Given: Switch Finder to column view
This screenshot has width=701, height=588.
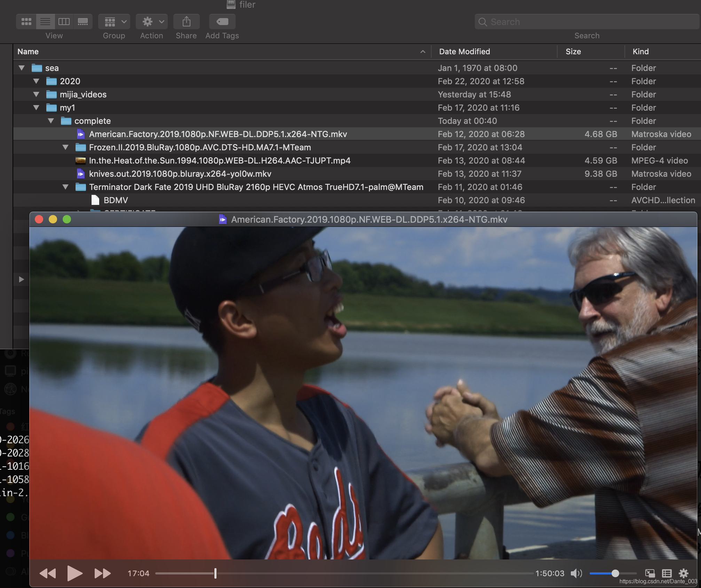Looking at the screenshot, I should pos(64,22).
